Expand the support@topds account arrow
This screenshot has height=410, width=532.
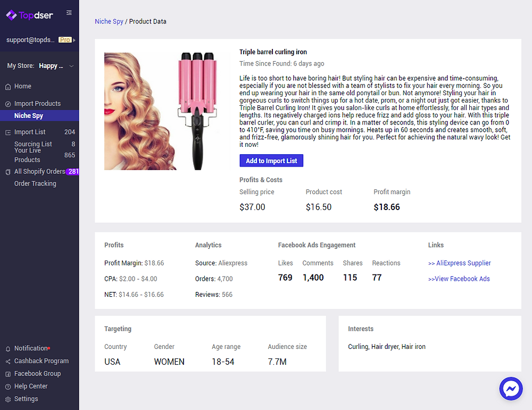(x=74, y=40)
